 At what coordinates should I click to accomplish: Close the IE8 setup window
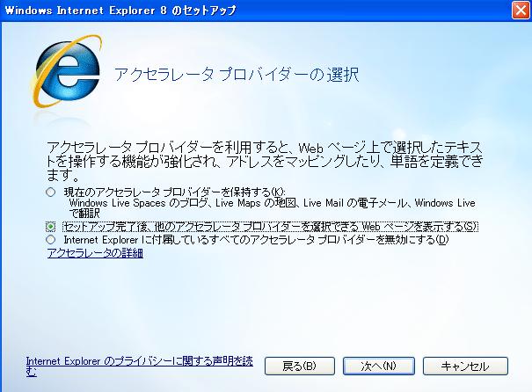[520, 11]
